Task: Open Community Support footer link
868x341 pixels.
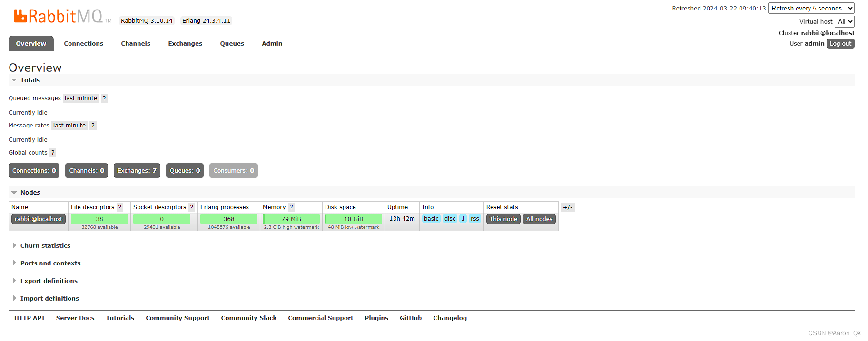Action: point(178,318)
